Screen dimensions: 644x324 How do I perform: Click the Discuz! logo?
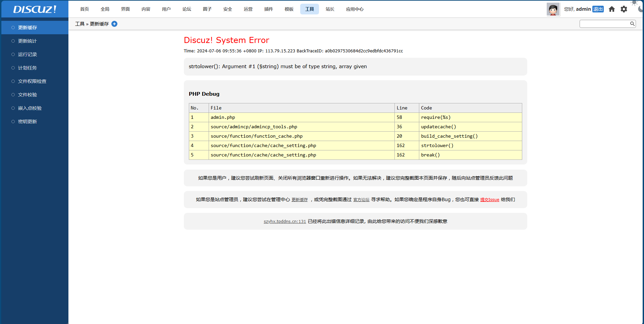click(x=35, y=9)
